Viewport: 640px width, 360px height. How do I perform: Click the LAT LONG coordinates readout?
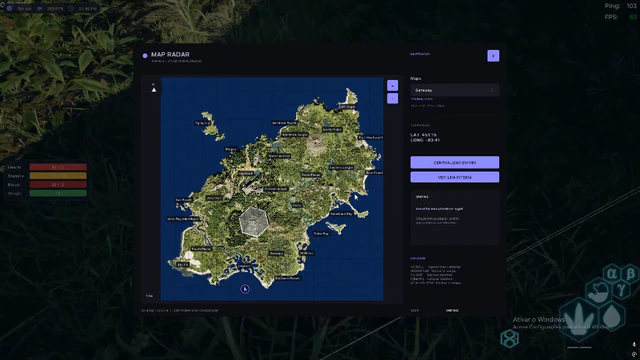[x=425, y=138]
